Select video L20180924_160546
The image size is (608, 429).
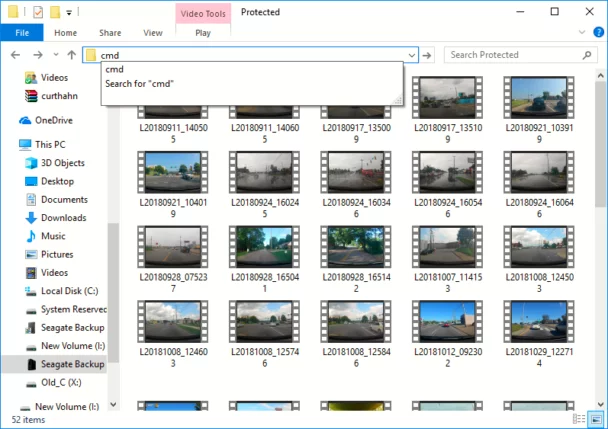447,185
